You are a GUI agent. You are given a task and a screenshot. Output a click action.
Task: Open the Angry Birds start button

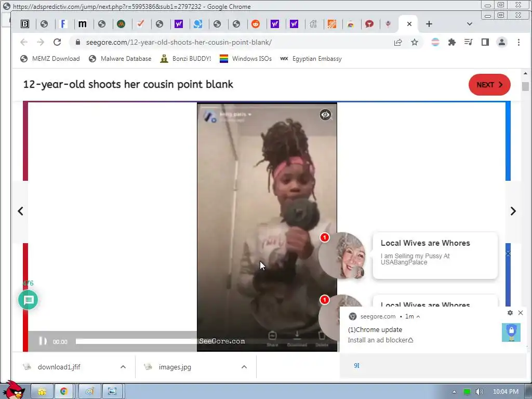click(14, 390)
